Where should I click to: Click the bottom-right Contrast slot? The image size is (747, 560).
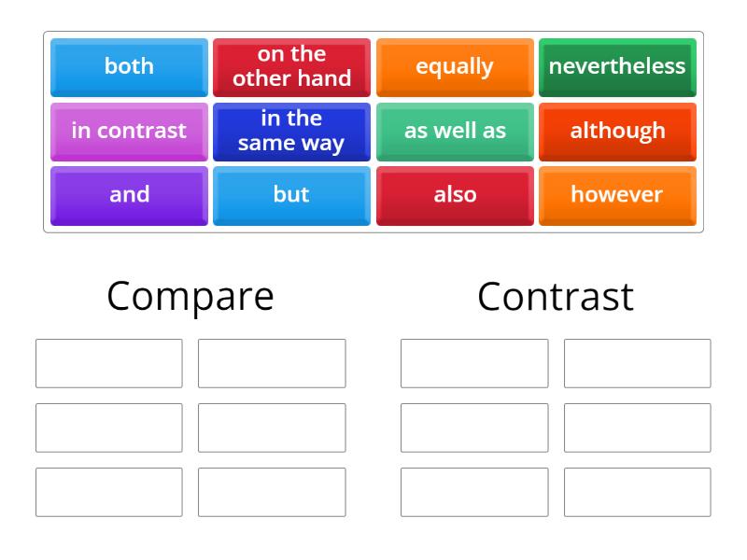pos(638,492)
